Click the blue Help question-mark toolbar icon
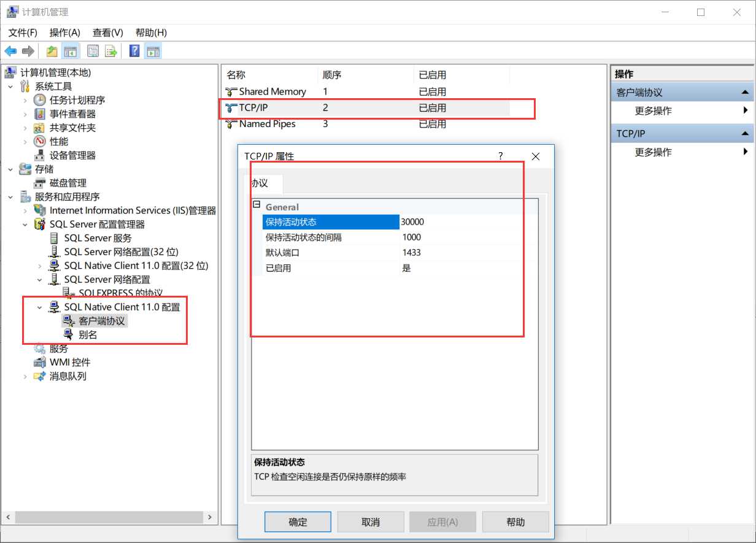Screen dimensions: 756x543 [134, 52]
